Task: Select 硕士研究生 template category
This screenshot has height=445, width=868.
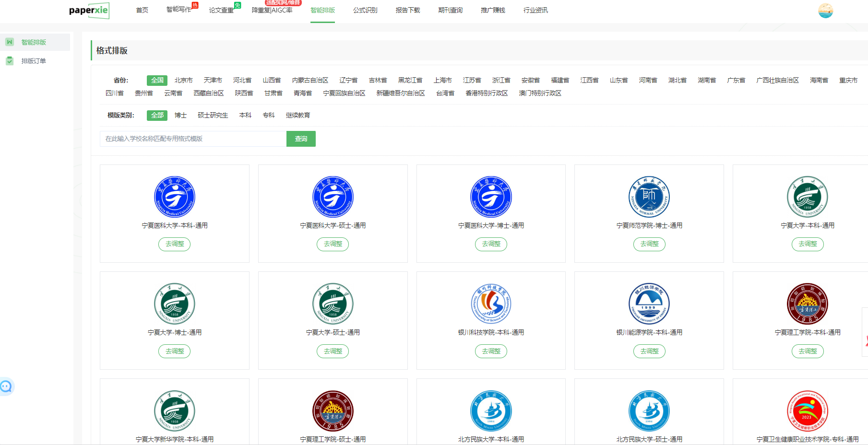Action: (213, 115)
